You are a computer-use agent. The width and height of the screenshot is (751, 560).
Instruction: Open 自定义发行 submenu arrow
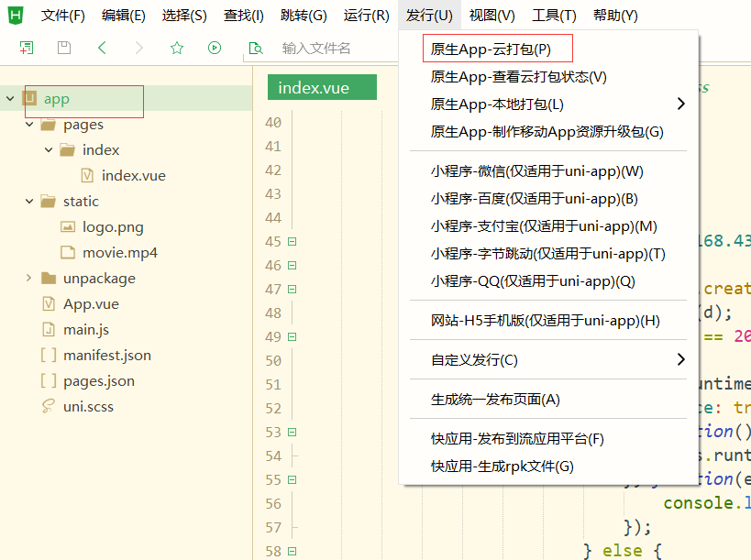click(681, 359)
